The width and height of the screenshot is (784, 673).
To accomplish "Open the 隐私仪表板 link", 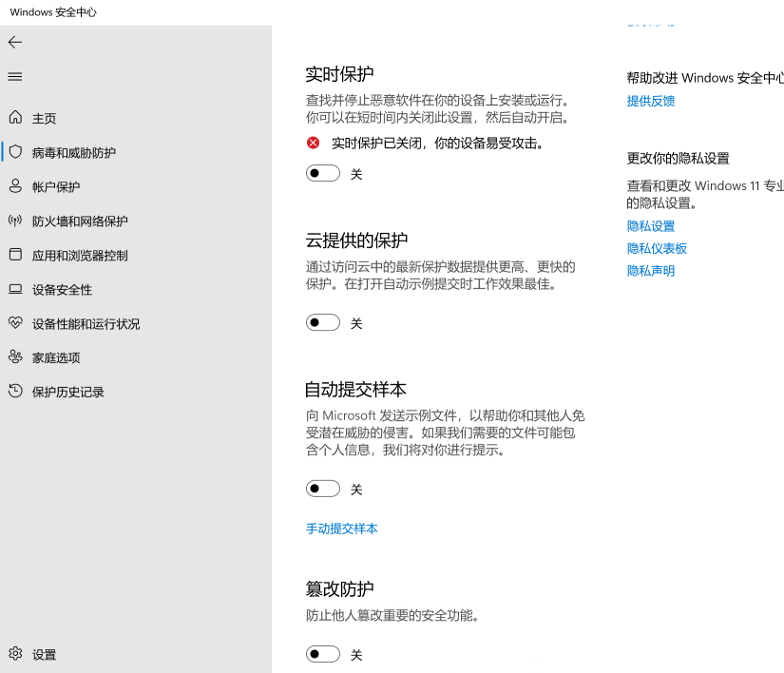I will pos(657,248).
